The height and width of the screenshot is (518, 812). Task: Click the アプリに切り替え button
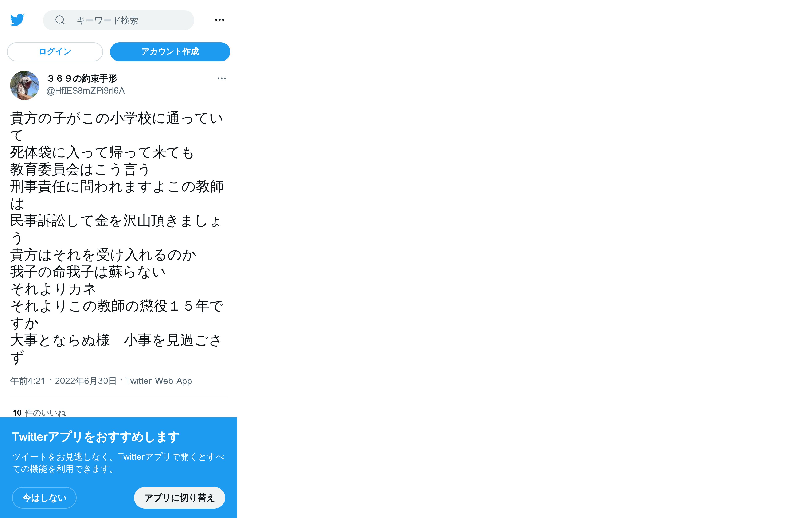[x=179, y=497]
